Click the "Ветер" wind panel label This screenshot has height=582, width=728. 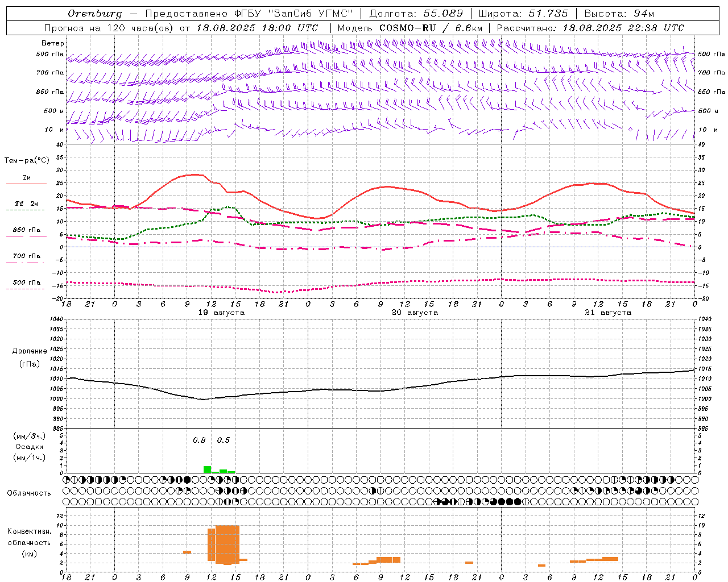53,43
